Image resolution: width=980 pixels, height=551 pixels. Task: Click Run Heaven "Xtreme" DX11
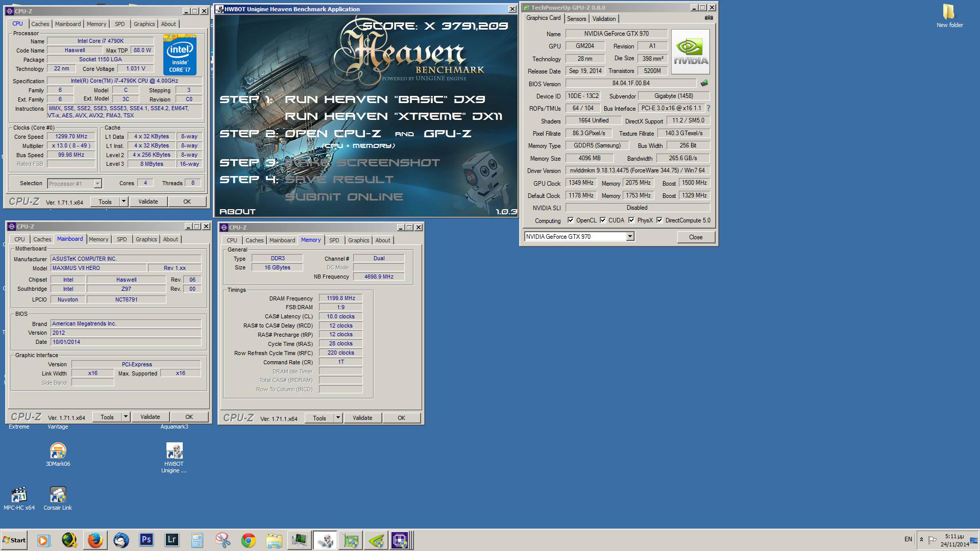[393, 116]
